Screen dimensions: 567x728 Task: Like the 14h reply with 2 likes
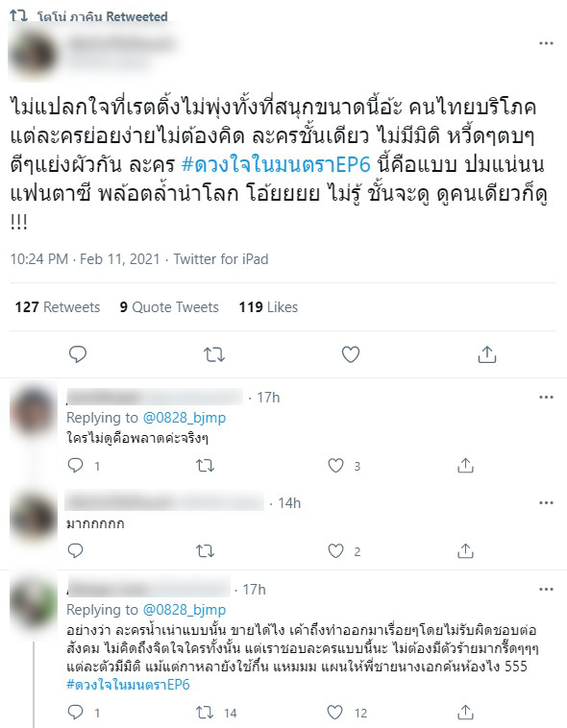pyautogui.click(x=335, y=551)
